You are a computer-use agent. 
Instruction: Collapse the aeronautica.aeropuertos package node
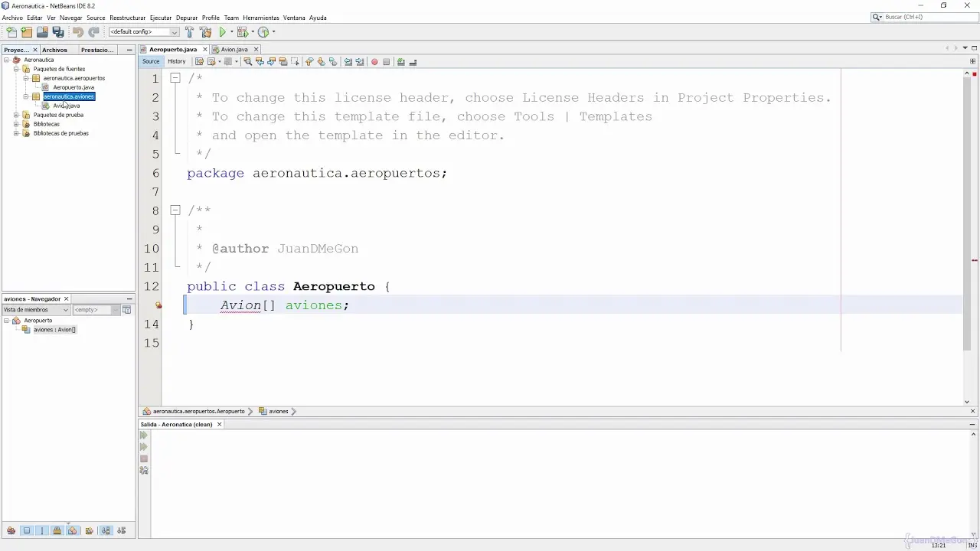pyautogui.click(x=26, y=78)
